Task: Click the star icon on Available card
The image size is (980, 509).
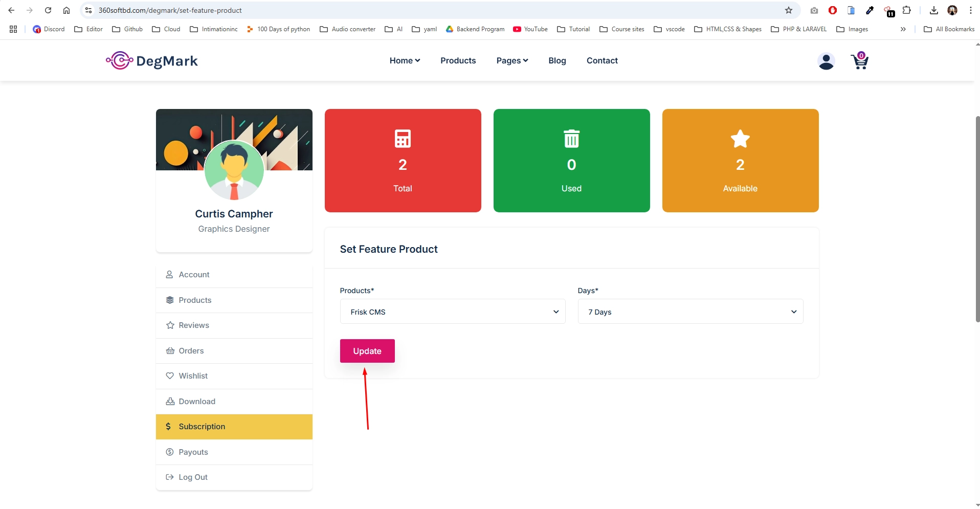Action: (740, 139)
